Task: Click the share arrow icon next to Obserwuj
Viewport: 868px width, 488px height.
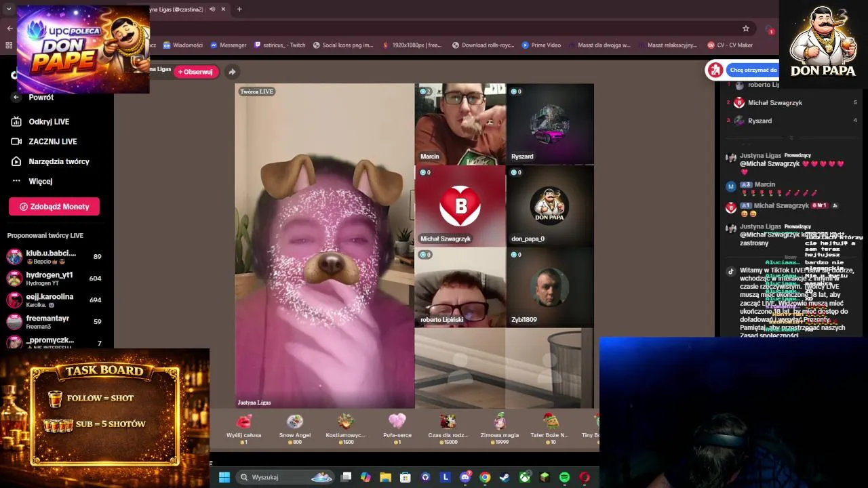Action: click(232, 72)
